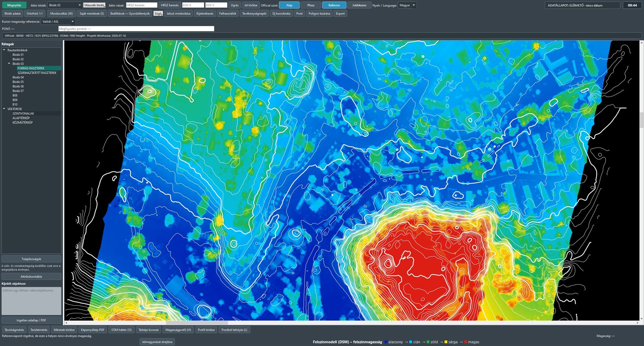Select the Alap official level

(289, 5)
